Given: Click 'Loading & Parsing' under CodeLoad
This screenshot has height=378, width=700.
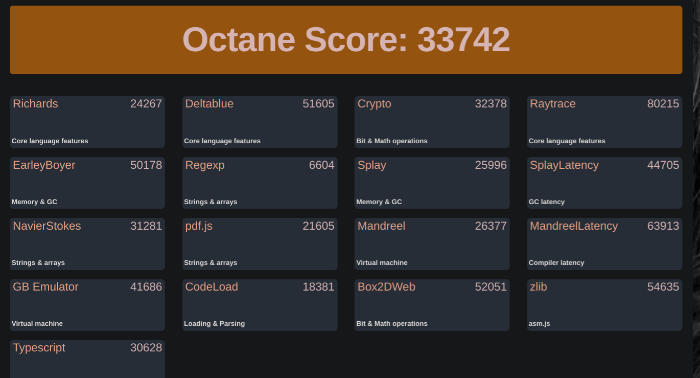Looking at the screenshot, I should coord(214,324).
